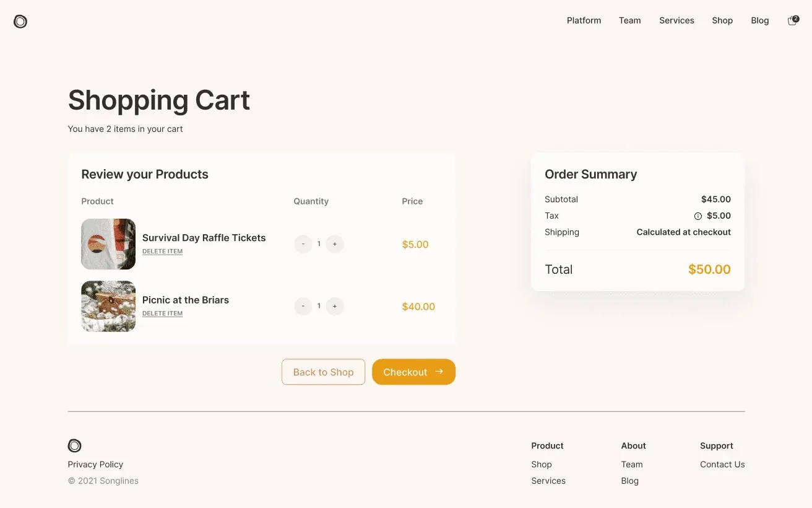Decrease quantity of Picnic at the Briars
This screenshot has height=508, width=812.
click(303, 306)
